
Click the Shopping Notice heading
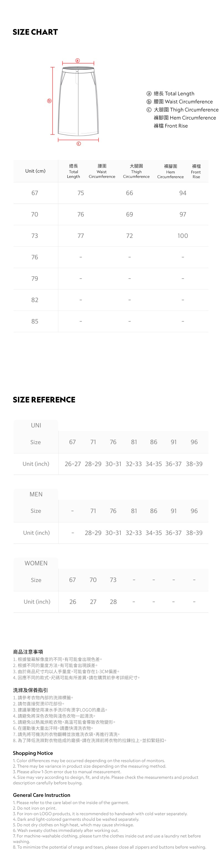point(33,753)
